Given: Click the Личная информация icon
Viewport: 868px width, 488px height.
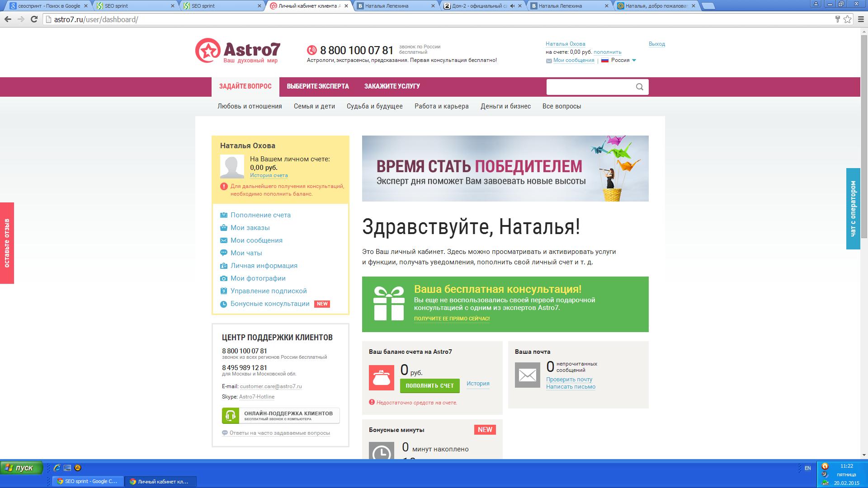Looking at the screenshot, I should click(224, 266).
